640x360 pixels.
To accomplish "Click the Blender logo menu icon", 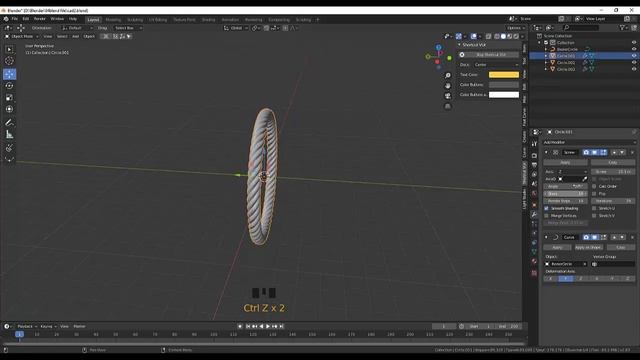I will tap(6, 19).
